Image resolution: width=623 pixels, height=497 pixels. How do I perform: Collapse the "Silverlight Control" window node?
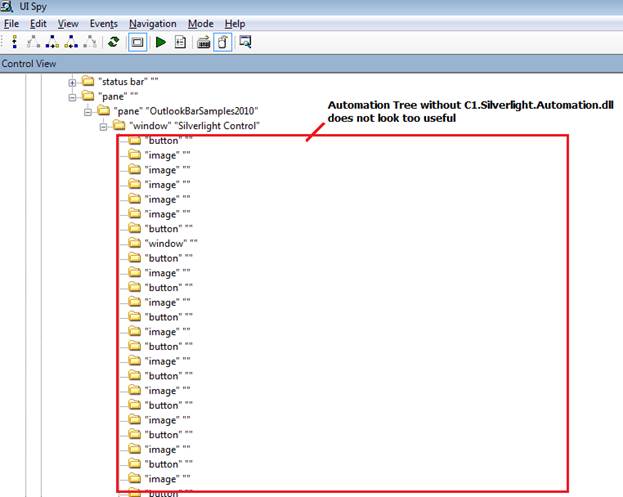pyautogui.click(x=103, y=126)
